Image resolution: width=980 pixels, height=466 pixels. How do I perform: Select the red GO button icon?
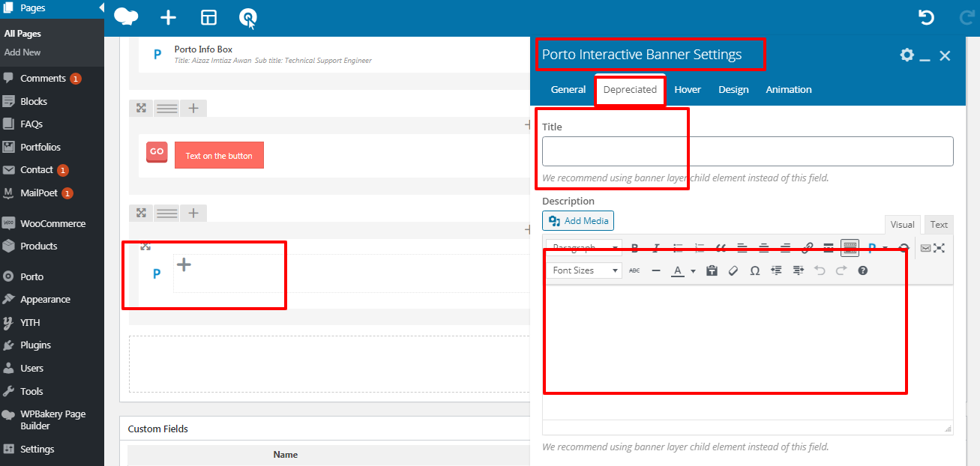[157, 152]
